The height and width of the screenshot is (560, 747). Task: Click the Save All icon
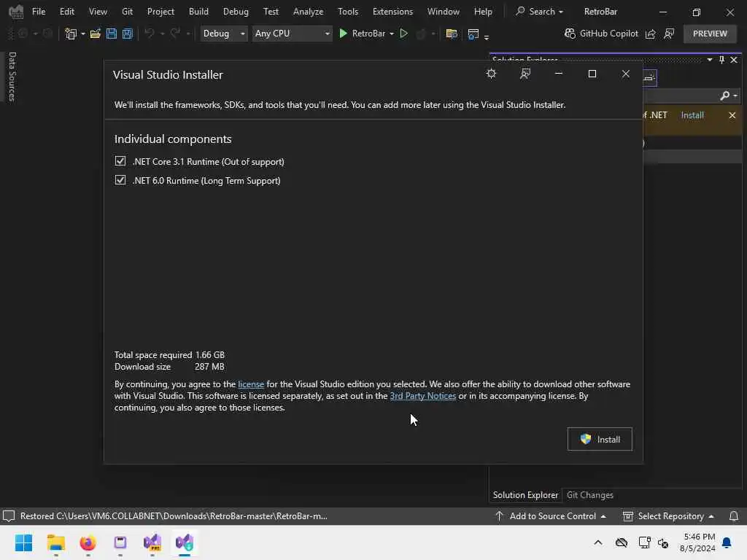tap(127, 34)
